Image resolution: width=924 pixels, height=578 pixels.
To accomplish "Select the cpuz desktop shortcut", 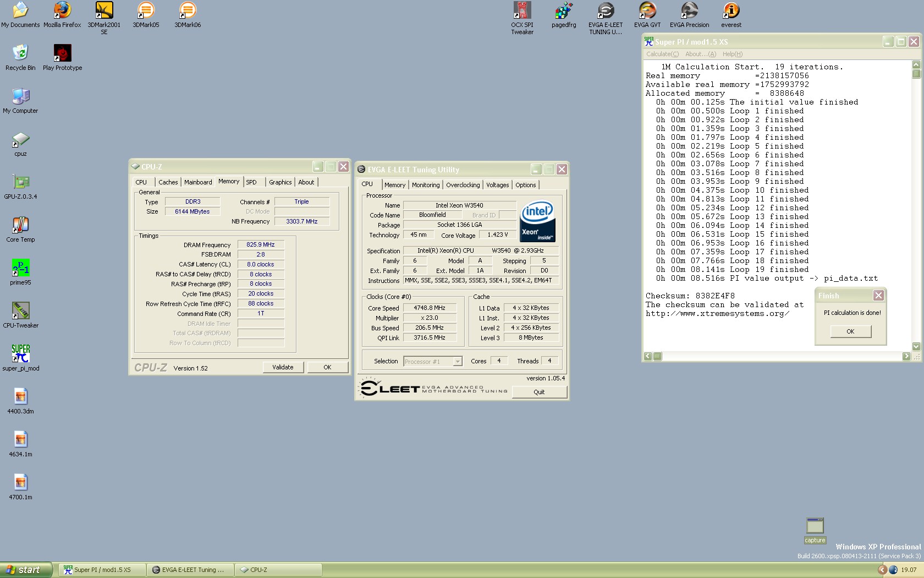I will click(x=20, y=144).
